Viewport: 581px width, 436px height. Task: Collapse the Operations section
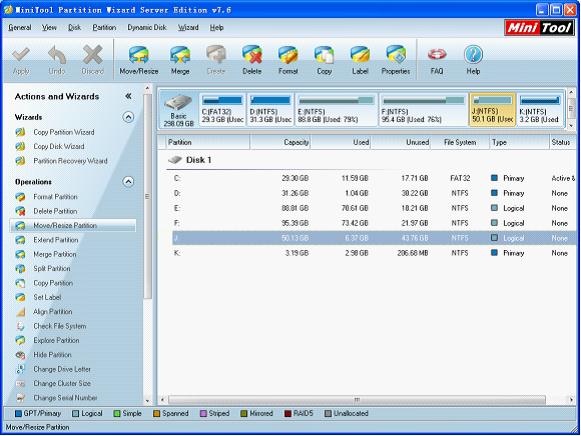(128, 182)
